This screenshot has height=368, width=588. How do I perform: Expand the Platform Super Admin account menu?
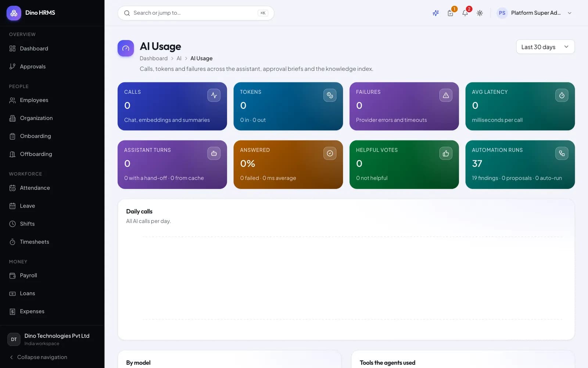click(x=535, y=13)
